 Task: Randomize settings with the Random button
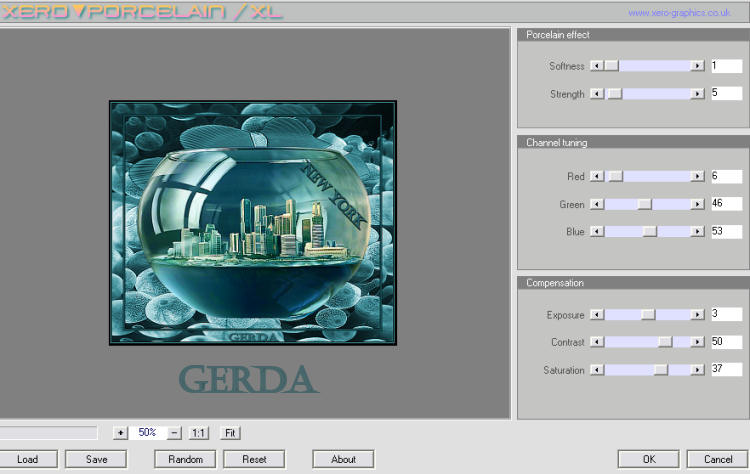[x=185, y=459]
